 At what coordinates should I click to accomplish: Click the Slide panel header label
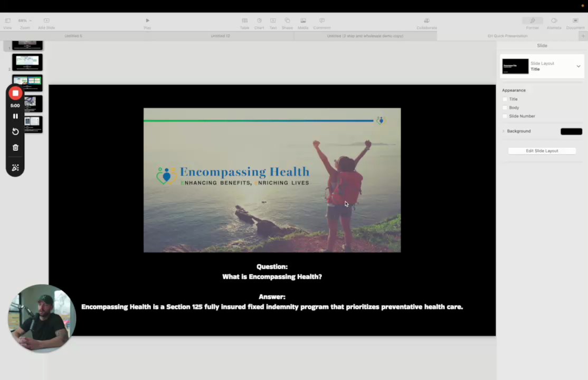tap(542, 45)
